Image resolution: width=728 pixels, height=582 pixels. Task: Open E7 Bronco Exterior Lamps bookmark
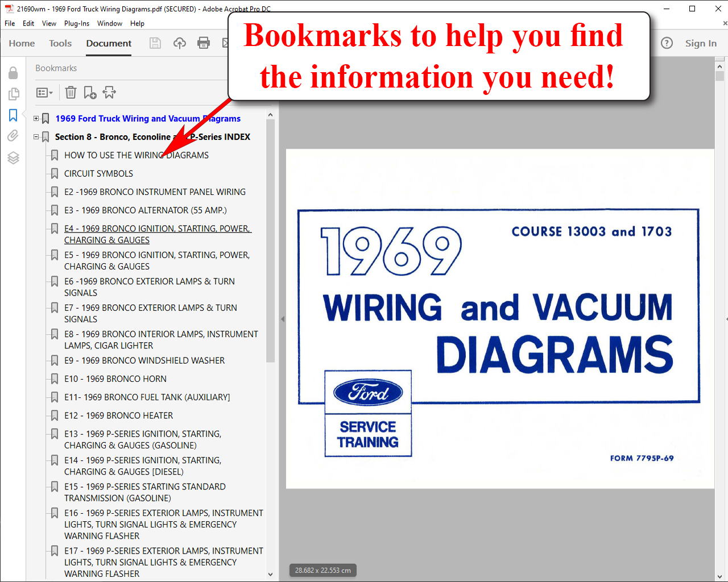tap(151, 314)
